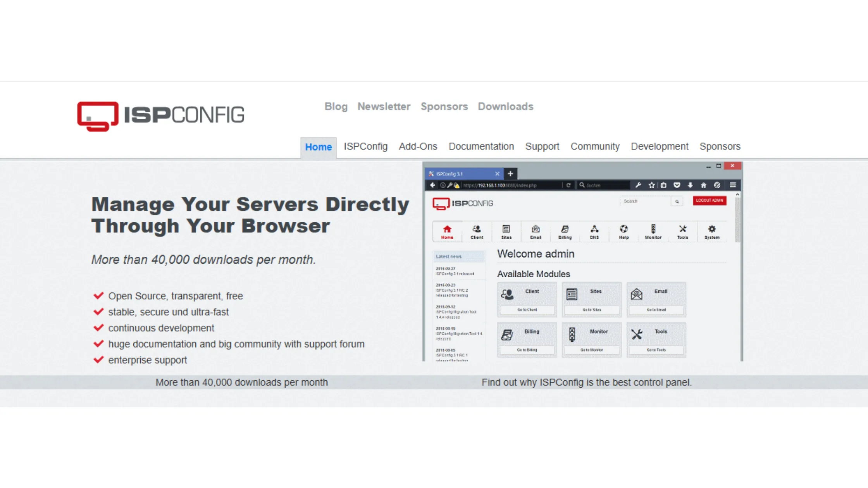
Task: Open Help in the panel navigation bar
Action: pos(624,232)
